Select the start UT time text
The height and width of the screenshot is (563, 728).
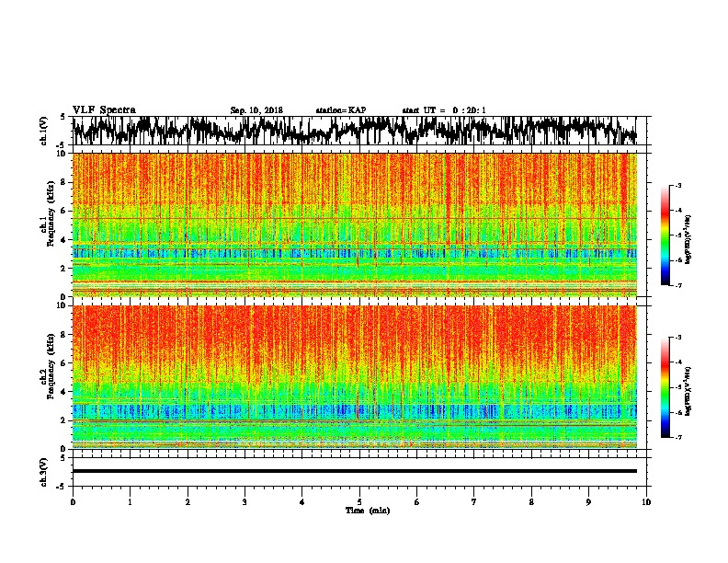[444, 110]
